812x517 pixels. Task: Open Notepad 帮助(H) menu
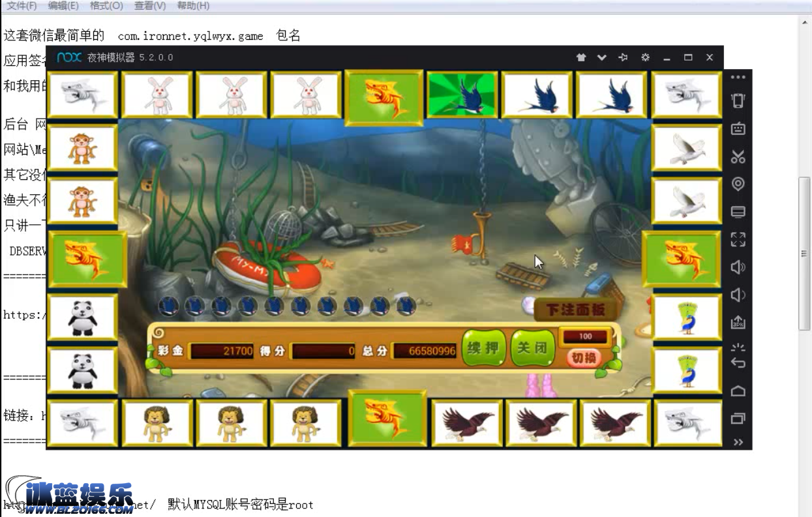point(193,6)
